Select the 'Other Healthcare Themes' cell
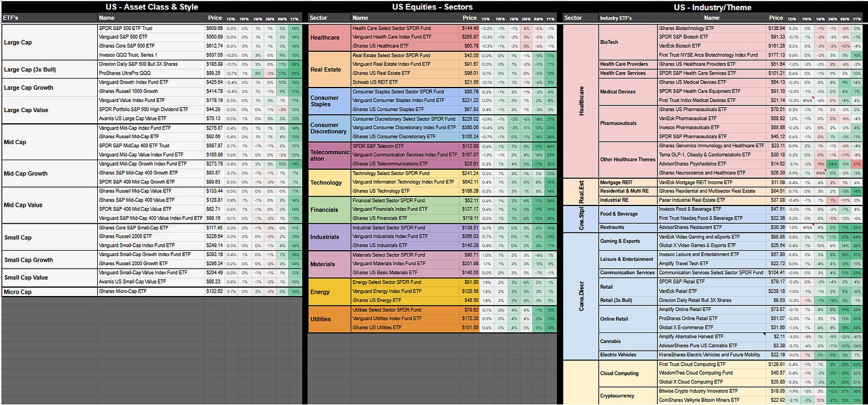This screenshot has height=405, width=868. click(628, 160)
